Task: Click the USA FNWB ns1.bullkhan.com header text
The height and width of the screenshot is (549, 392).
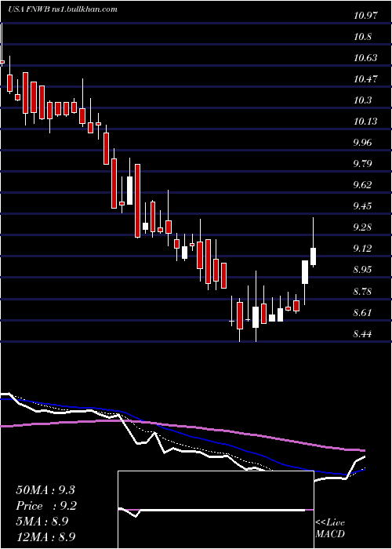Action: [63, 9]
